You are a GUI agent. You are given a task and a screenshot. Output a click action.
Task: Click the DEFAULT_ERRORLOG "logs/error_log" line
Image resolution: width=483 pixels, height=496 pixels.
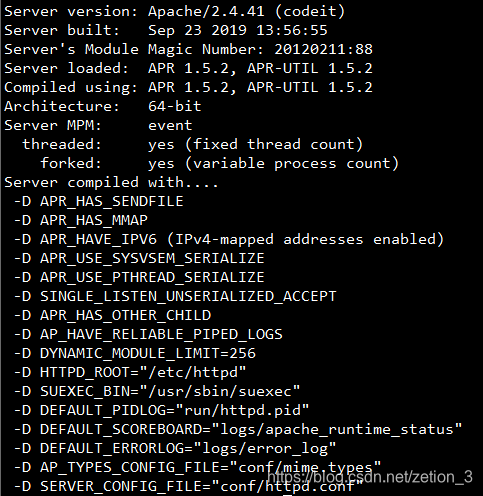(175, 449)
